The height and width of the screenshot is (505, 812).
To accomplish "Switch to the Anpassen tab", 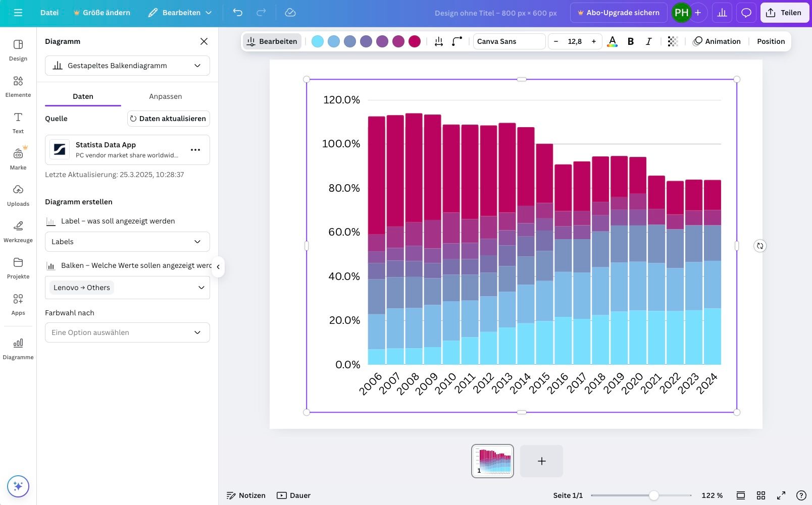I will pyautogui.click(x=165, y=96).
